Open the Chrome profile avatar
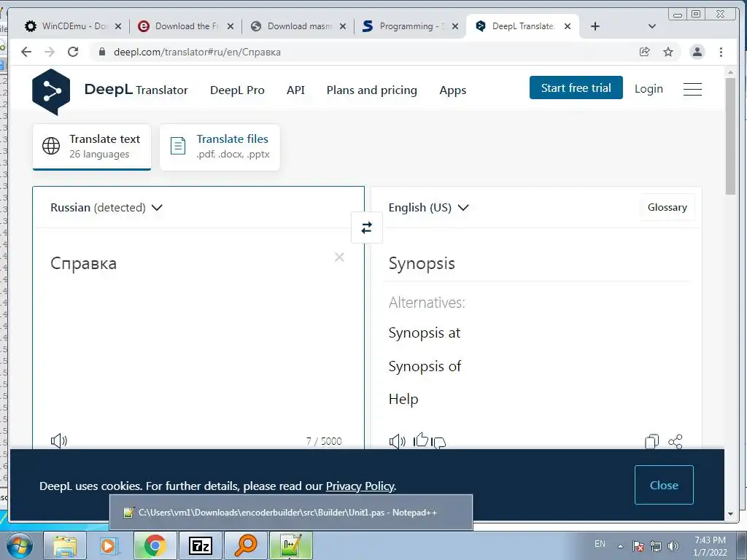This screenshot has width=747, height=560. tap(697, 52)
